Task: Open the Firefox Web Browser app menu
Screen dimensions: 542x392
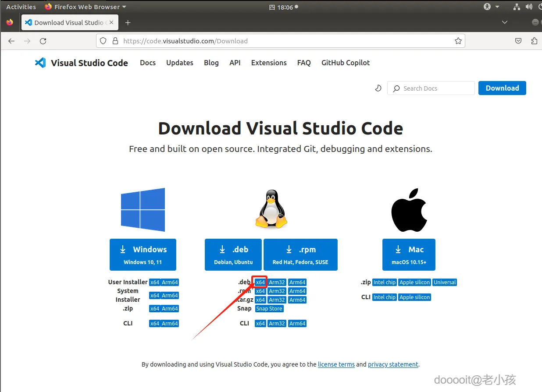Action: click(x=85, y=7)
